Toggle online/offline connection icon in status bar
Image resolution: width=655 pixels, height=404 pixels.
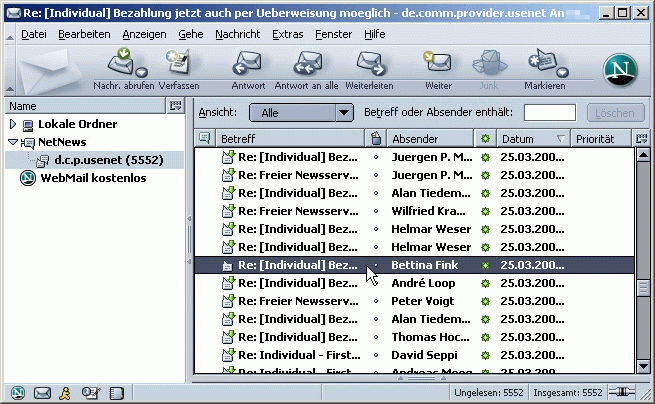point(626,392)
